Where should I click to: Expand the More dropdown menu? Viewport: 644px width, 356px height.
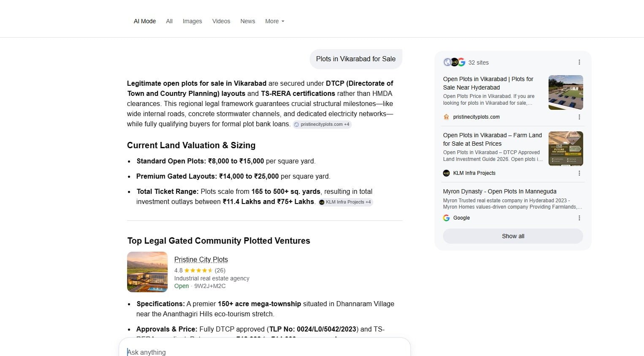[x=274, y=21]
